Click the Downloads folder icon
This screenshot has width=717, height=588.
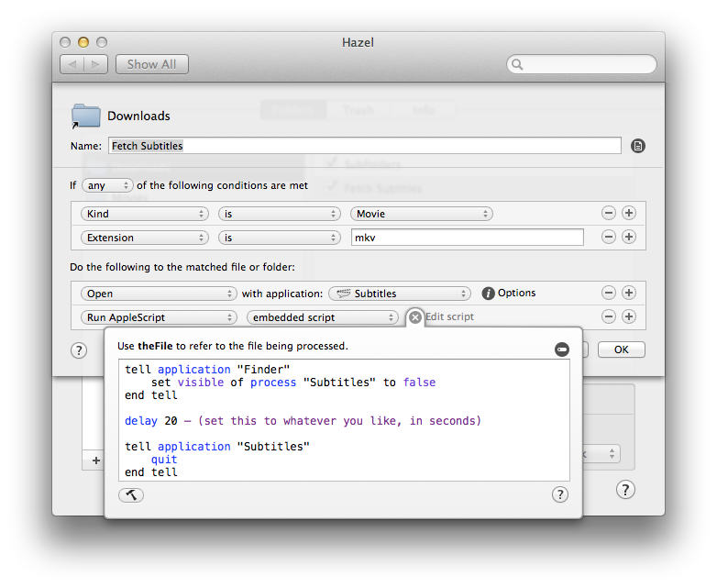click(85, 116)
